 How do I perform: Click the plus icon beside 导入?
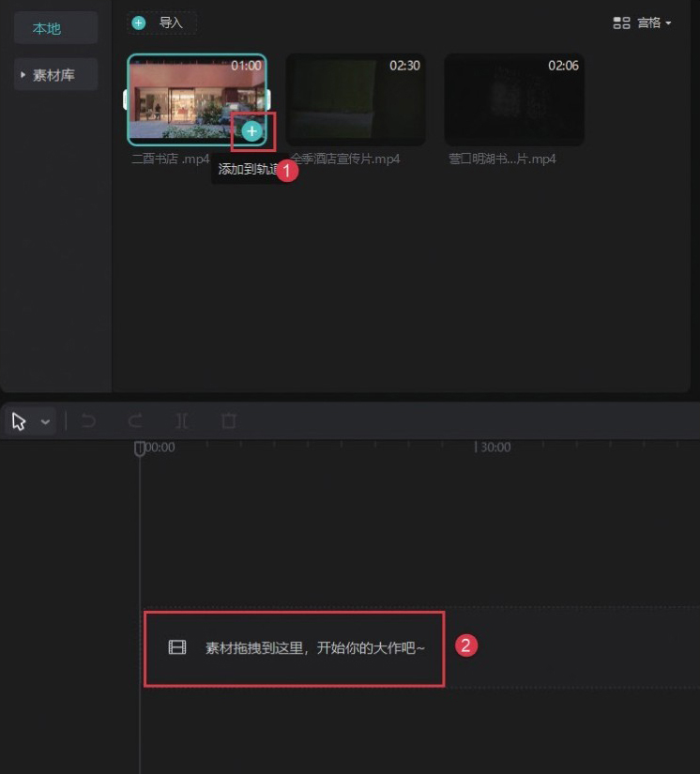click(x=139, y=23)
